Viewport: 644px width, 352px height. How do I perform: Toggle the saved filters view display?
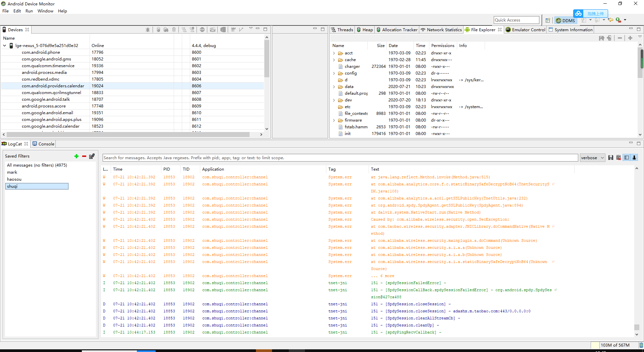pos(627,158)
